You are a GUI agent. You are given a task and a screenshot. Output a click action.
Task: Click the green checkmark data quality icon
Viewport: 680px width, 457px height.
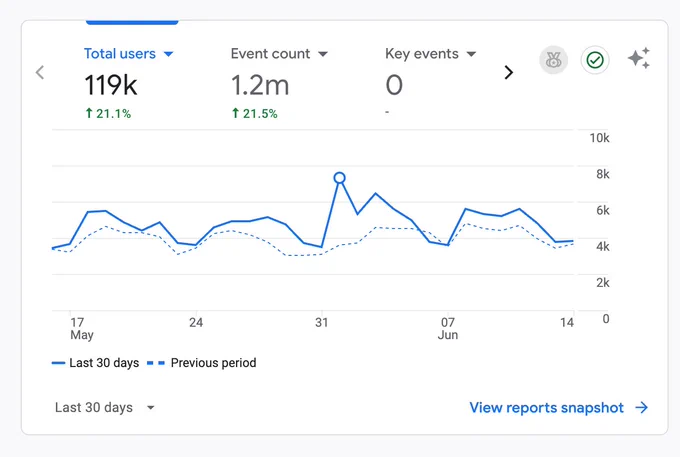pyautogui.click(x=595, y=60)
